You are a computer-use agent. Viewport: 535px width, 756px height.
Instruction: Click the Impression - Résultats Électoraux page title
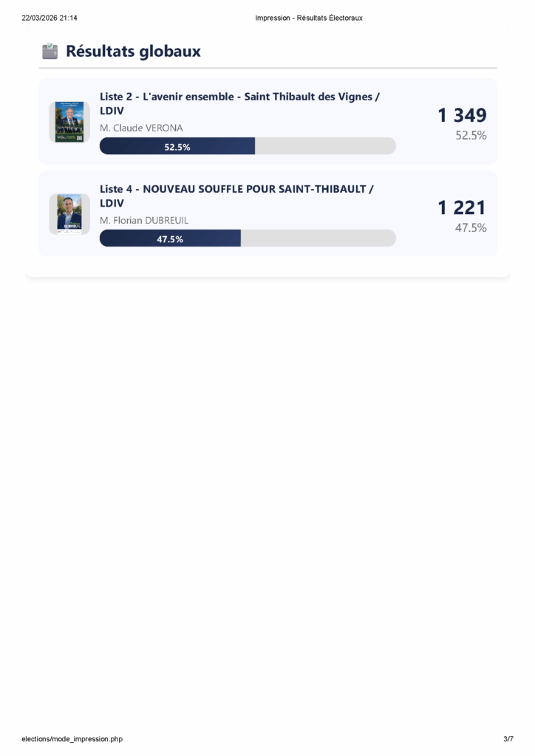(x=309, y=18)
